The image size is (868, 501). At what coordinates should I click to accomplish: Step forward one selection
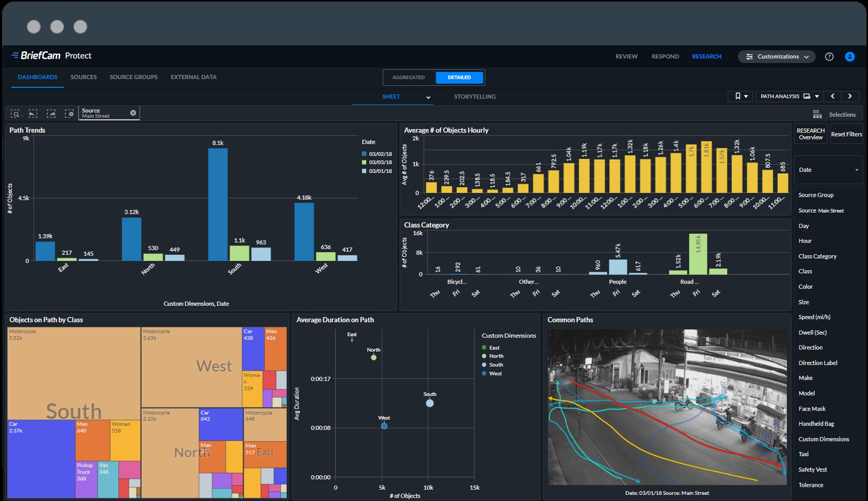[x=51, y=114]
